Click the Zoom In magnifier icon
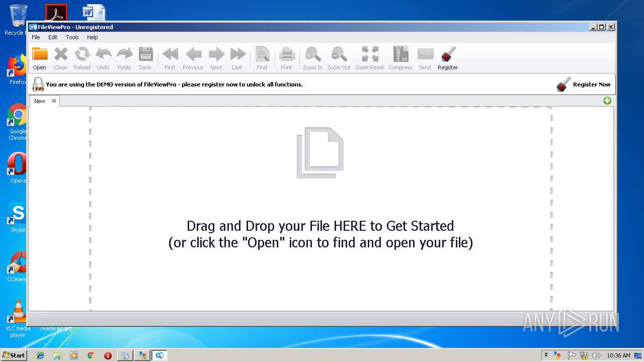Screen dimensions: 644x362 pos(313,54)
